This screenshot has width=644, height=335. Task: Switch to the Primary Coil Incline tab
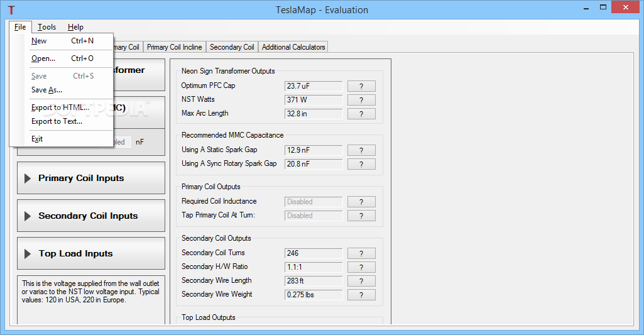[175, 47]
